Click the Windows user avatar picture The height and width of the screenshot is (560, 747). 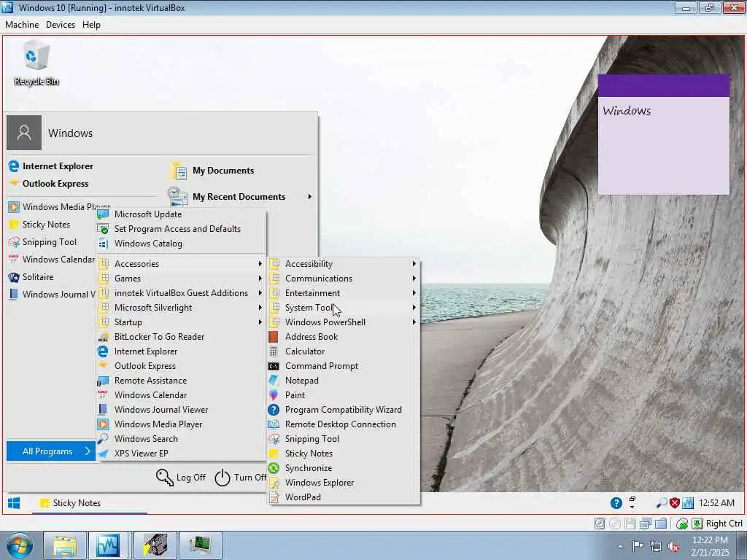point(24,133)
